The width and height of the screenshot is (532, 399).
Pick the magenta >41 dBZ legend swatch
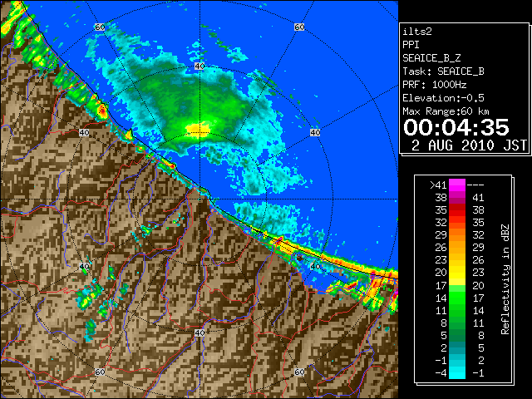(457, 185)
